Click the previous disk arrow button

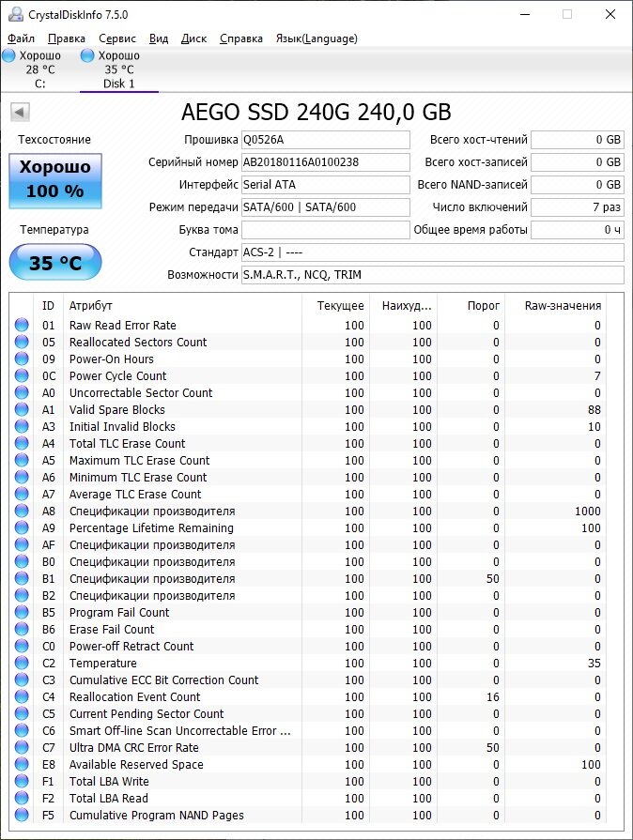pos(20,113)
